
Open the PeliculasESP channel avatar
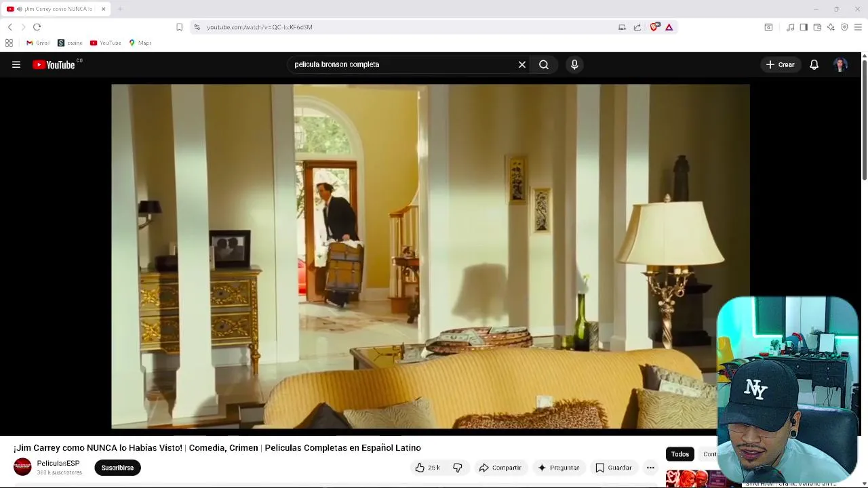pyautogui.click(x=22, y=467)
